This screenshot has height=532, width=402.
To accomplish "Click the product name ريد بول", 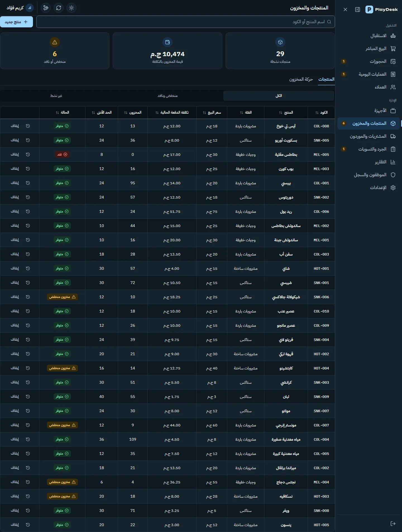I will click(x=286, y=211).
